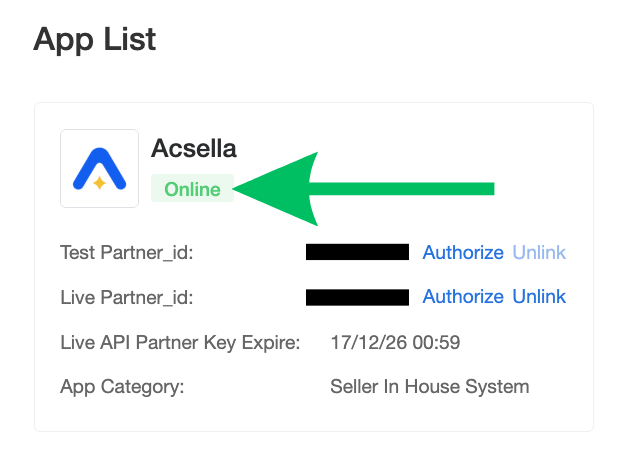Click the green arrow annotation head
The image size is (630, 460).
[x=276, y=189]
